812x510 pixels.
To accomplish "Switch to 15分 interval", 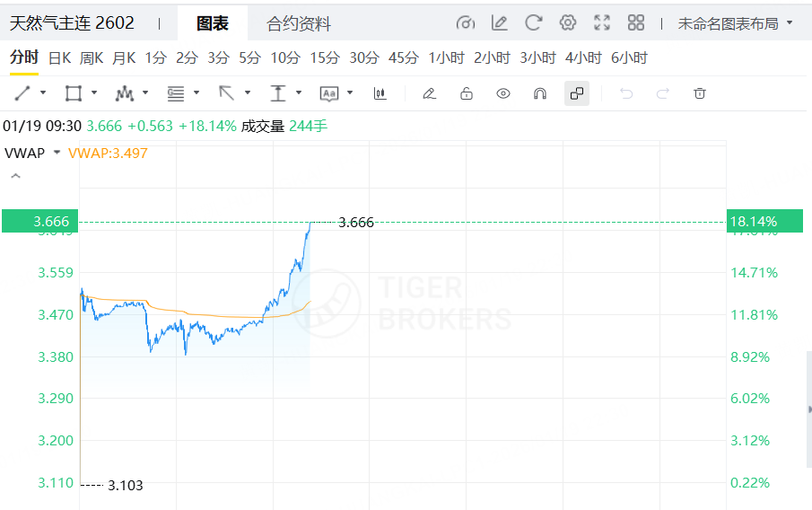I will click(x=325, y=57).
